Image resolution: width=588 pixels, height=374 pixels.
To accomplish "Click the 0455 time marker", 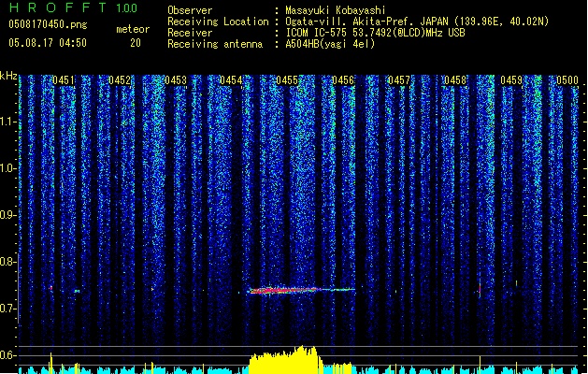I will [x=287, y=80].
